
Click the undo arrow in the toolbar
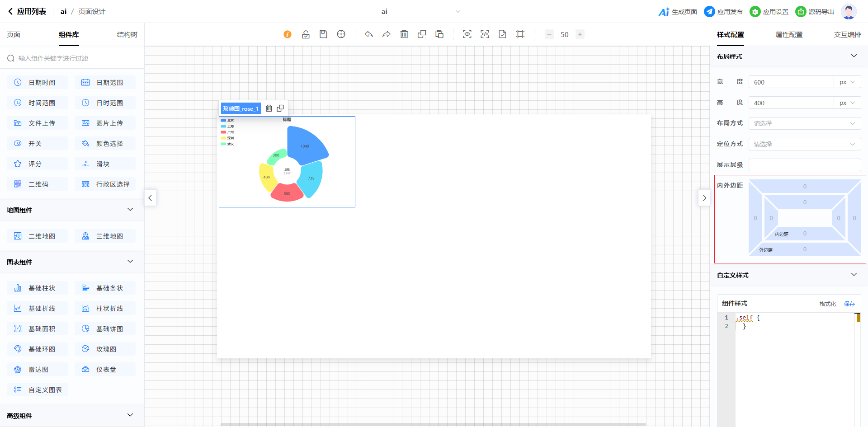point(369,34)
